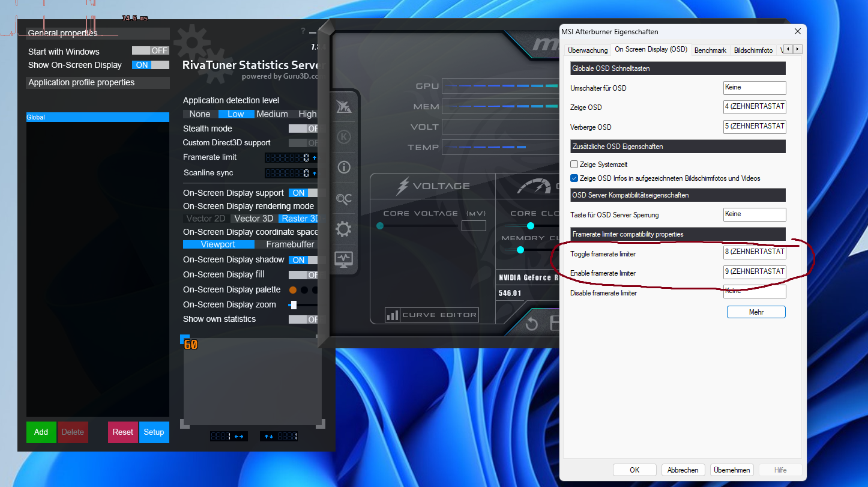Click the K-Boost icon in Afterburner sidebar
This screenshot has height=487, width=868.
344,137
